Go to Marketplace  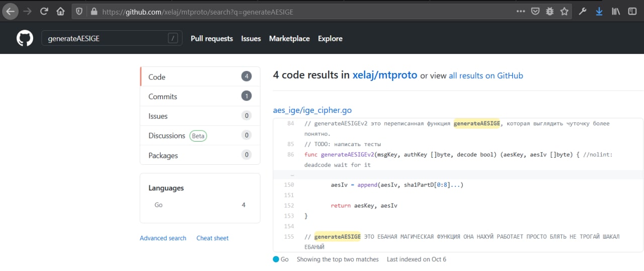point(289,38)
